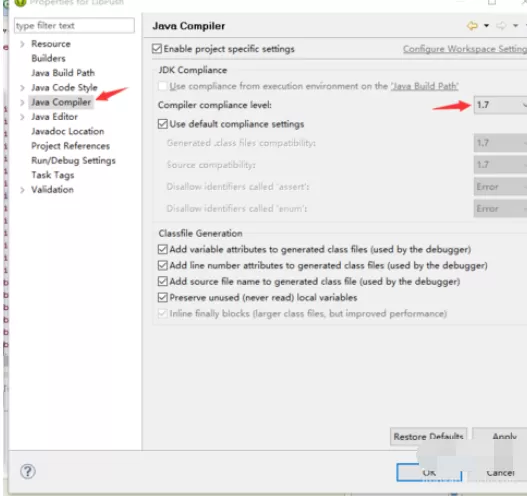Click the help question mark icon

click(x=28, y=471)
